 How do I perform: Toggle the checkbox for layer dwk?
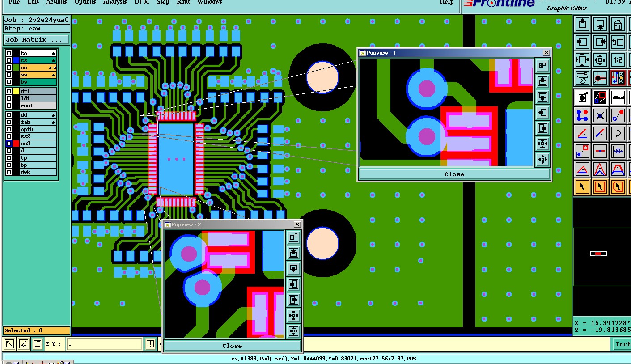[x=9, y=172]
